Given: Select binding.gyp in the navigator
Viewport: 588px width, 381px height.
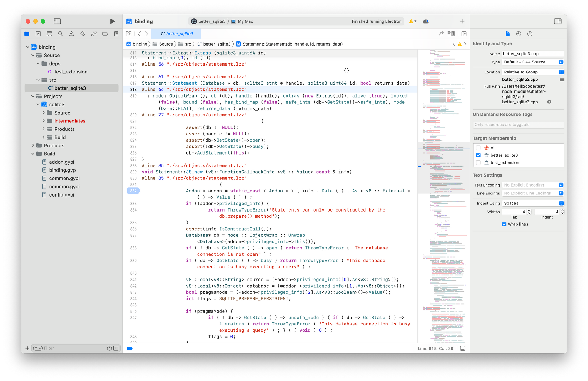Looking at the screenshot, I should click(x=62, y=170).
